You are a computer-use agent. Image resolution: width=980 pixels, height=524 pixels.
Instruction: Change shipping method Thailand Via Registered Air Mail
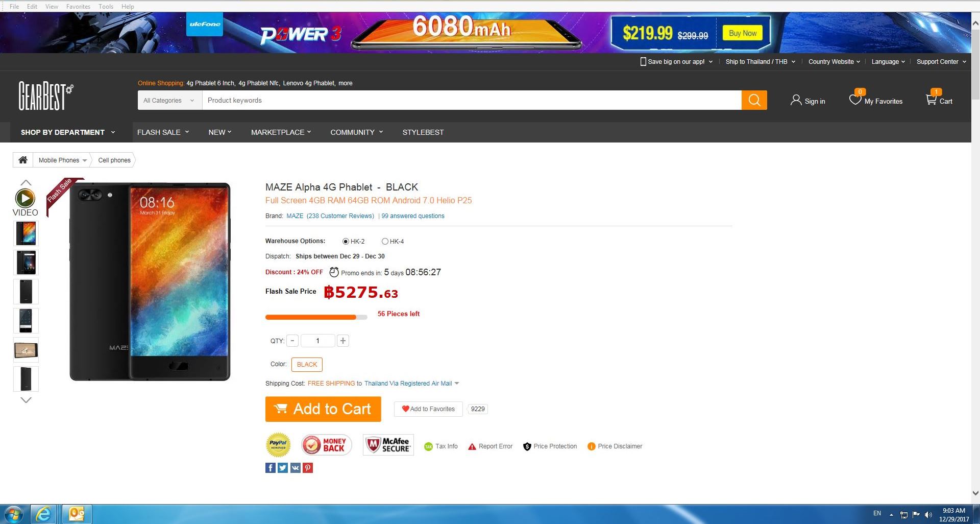click(411, 384)
